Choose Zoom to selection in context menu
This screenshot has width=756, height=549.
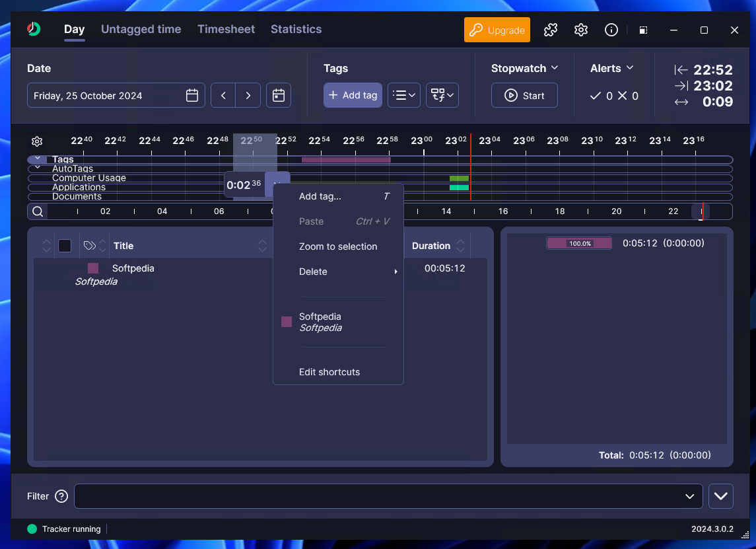click(x=337, y=246)
